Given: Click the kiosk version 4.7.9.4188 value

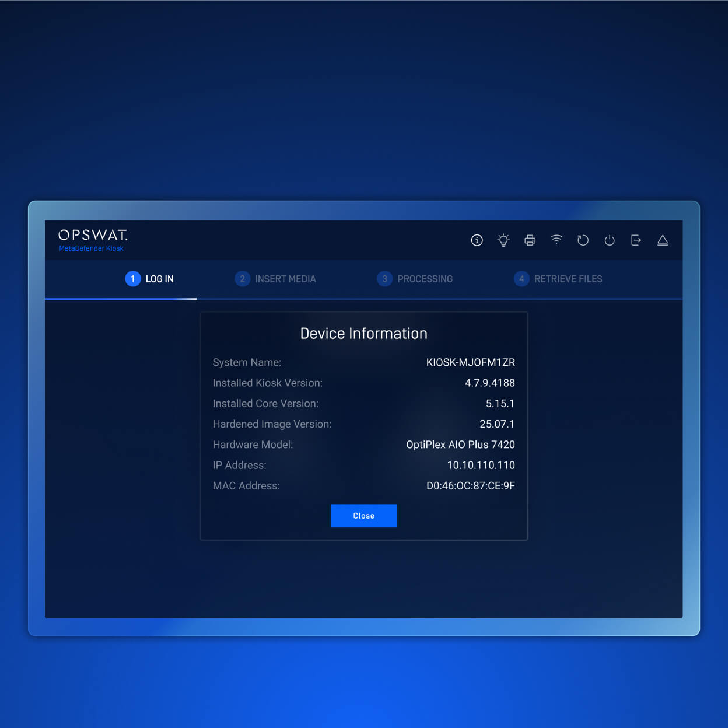Looking at the screenshot, I should (x=489, y=383).
